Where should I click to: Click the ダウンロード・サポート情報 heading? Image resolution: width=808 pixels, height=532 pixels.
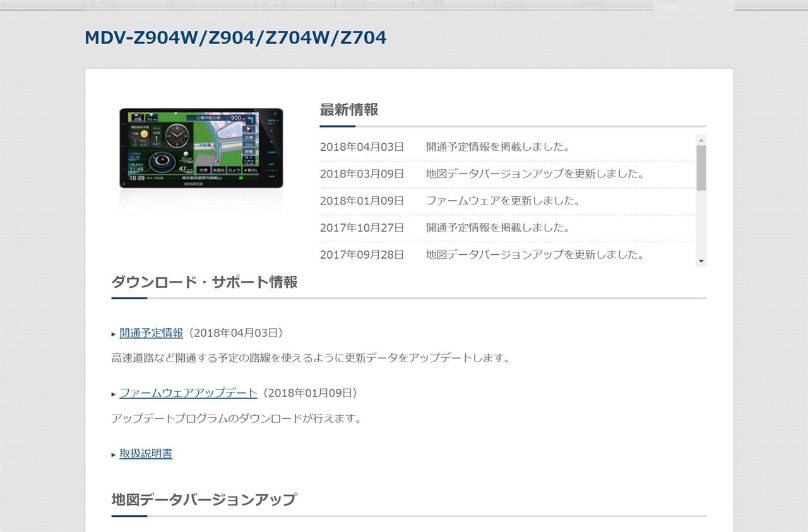pos(205,282)
